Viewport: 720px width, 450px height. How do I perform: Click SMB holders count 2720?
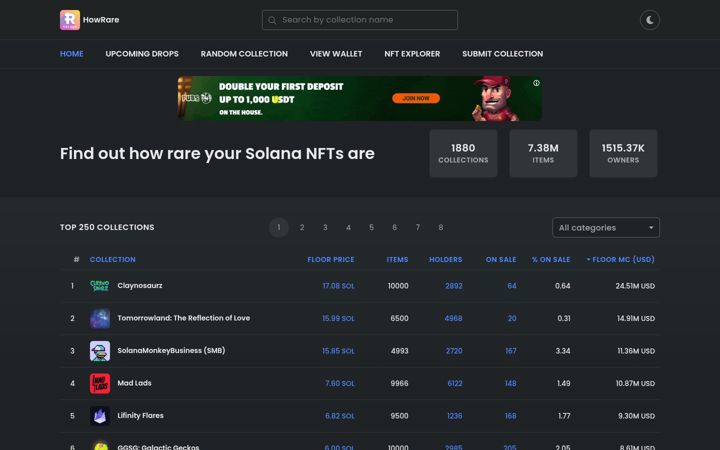coord(454,351)
